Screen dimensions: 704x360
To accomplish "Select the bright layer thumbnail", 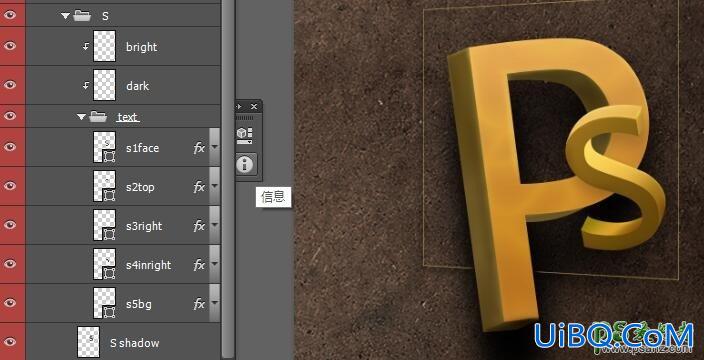I will tap(105, 46).
